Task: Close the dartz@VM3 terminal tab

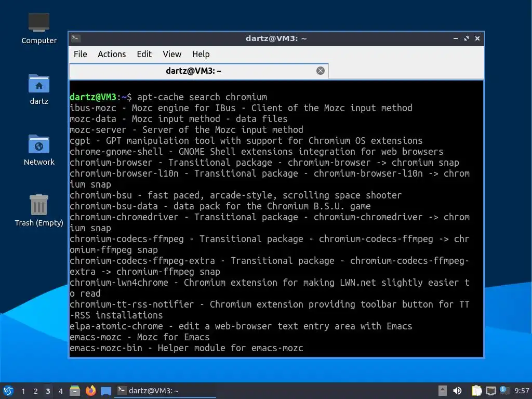Action: click(320, 71)
